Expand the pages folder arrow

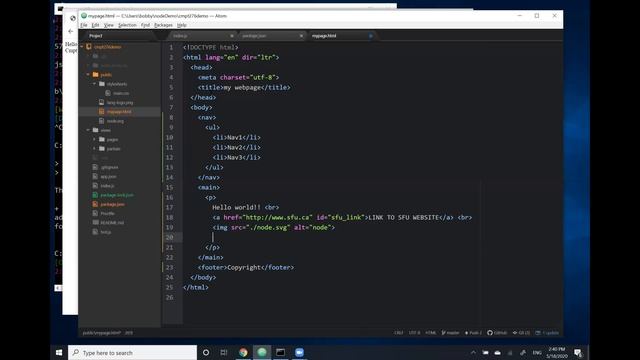(x=95, y=139)
